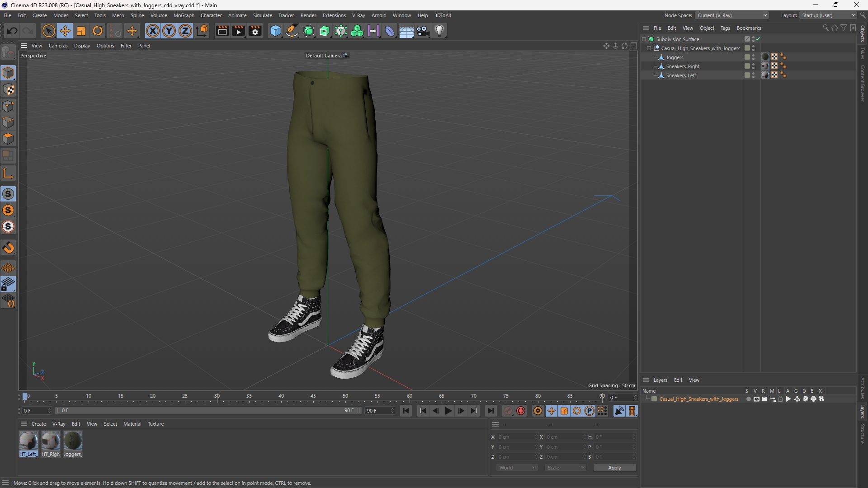868x488 pixels.
Task: Activate the Move tool
Action: 65,31
